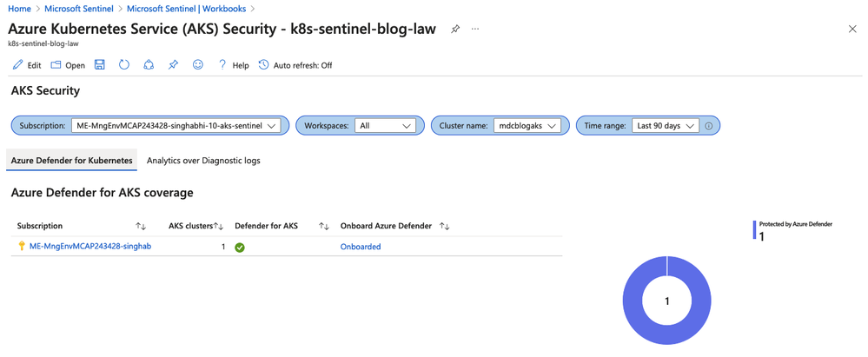Pin blade icon beside workbook title

point(455,29)
